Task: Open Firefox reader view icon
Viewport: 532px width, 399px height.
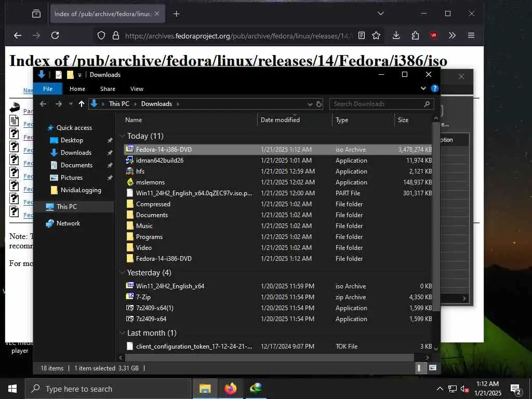Action: point(362,35)
